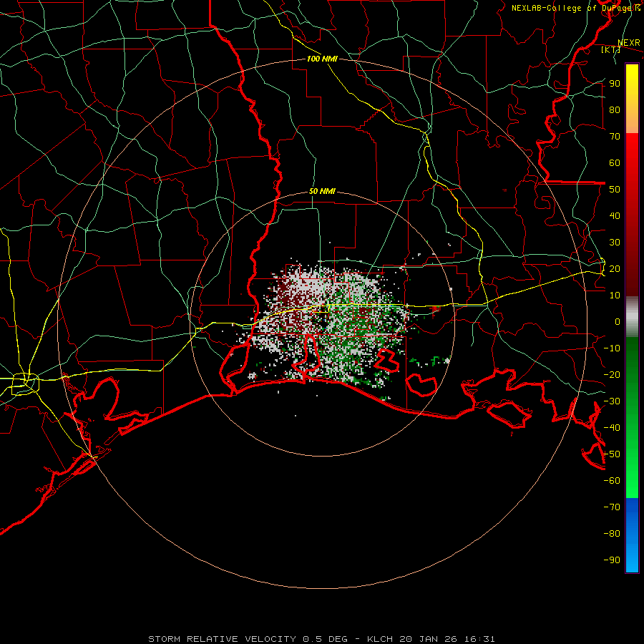644x644 pixels.
Task: Click the "50 NMI" range ring label
Action: [322, 191]
